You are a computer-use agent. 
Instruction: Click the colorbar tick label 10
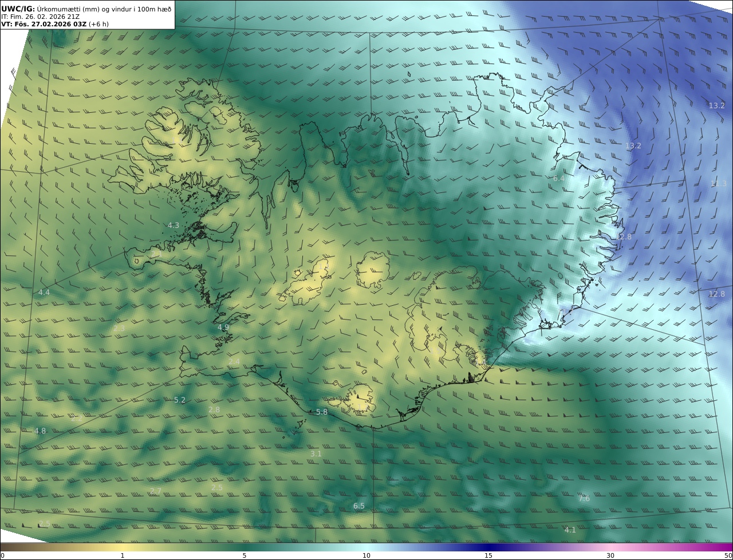(x=366, y=555)
